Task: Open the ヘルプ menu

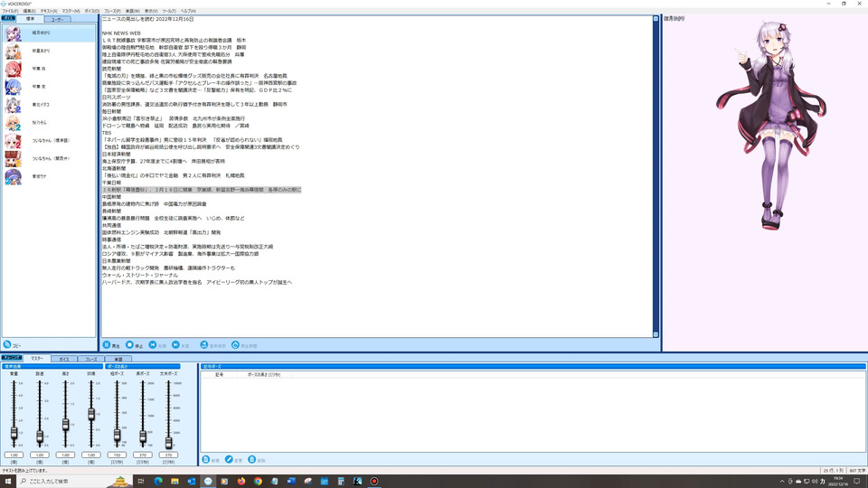Action: tap(188, 11)
